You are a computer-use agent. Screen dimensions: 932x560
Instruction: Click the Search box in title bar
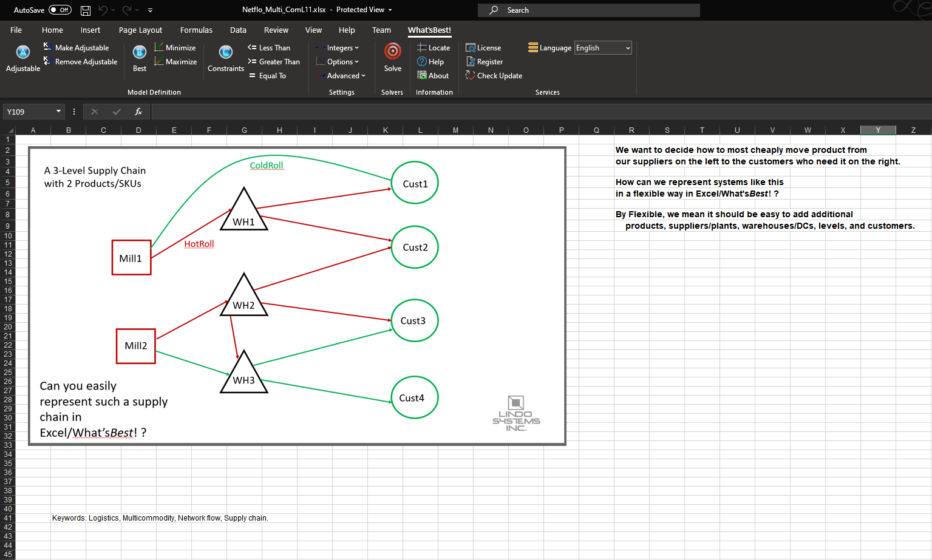(x=589, y=10)
